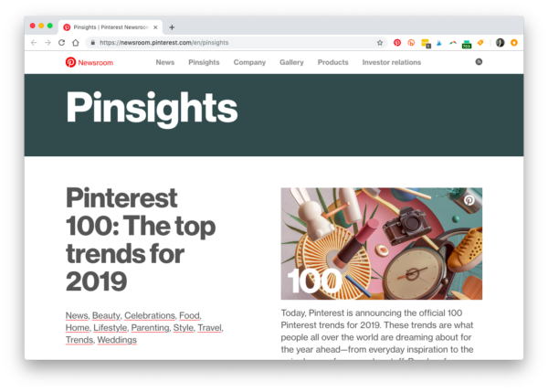Open a new browser tab
548x392 pixels.
[x=172, y=27]
